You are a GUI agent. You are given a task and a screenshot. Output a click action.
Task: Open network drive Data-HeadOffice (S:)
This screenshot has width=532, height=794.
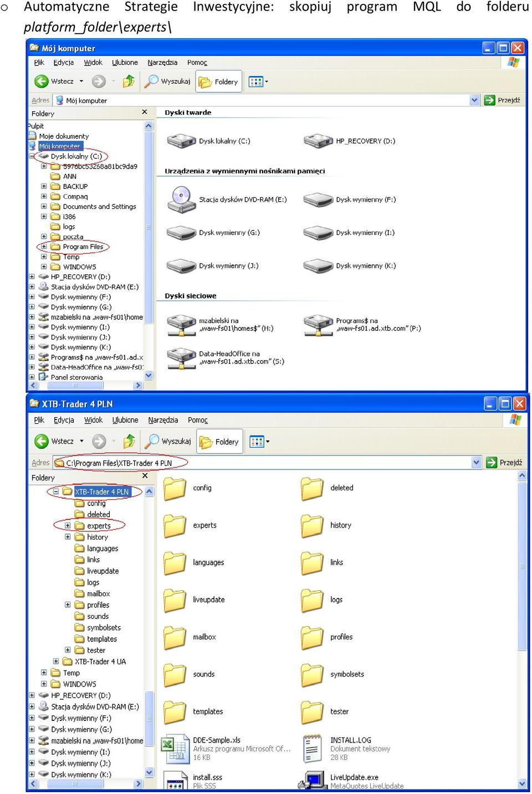tap(182, 358)
